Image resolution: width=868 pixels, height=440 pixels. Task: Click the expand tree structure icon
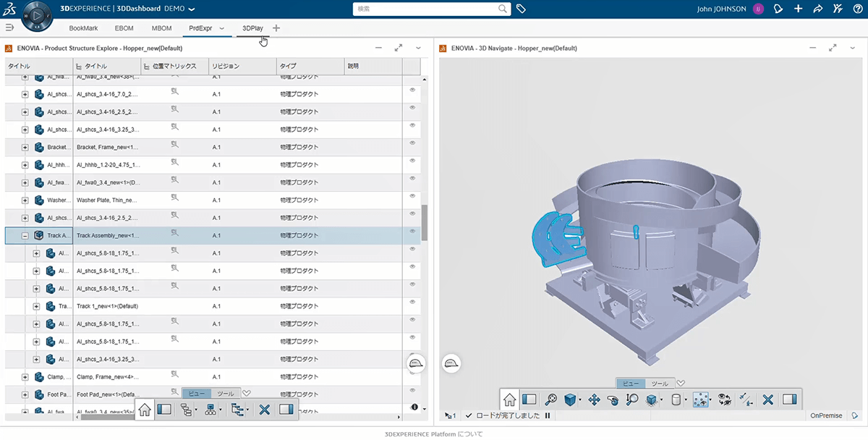coord(186,410)
